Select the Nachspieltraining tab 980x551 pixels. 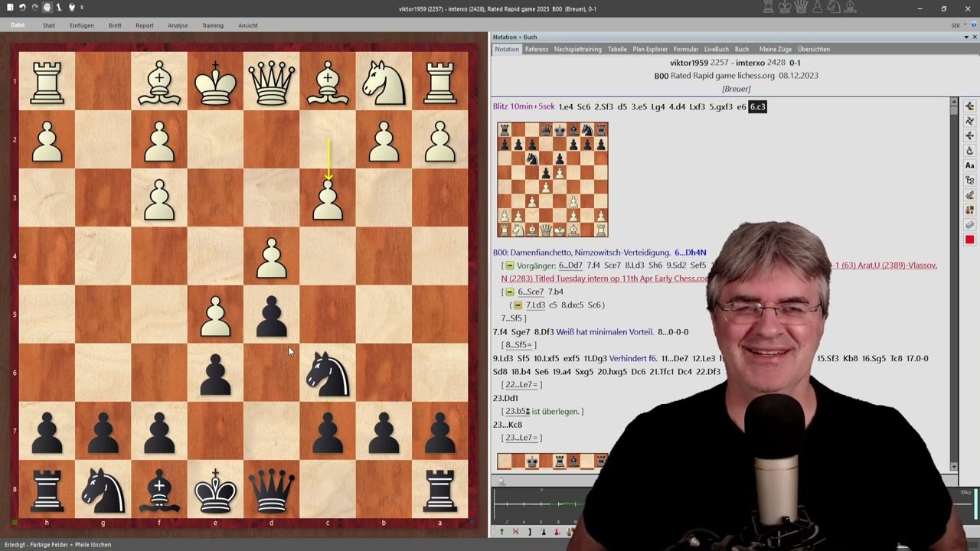[x=578, y=49]
